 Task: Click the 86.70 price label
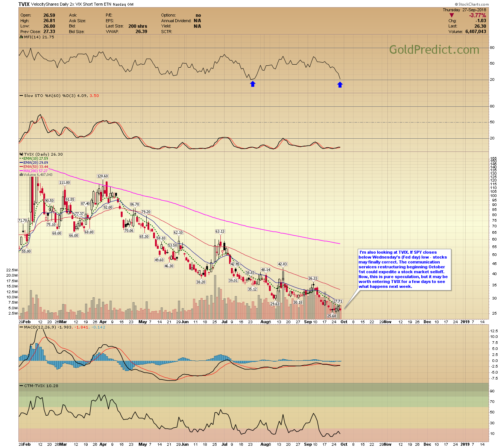point(135,204)
